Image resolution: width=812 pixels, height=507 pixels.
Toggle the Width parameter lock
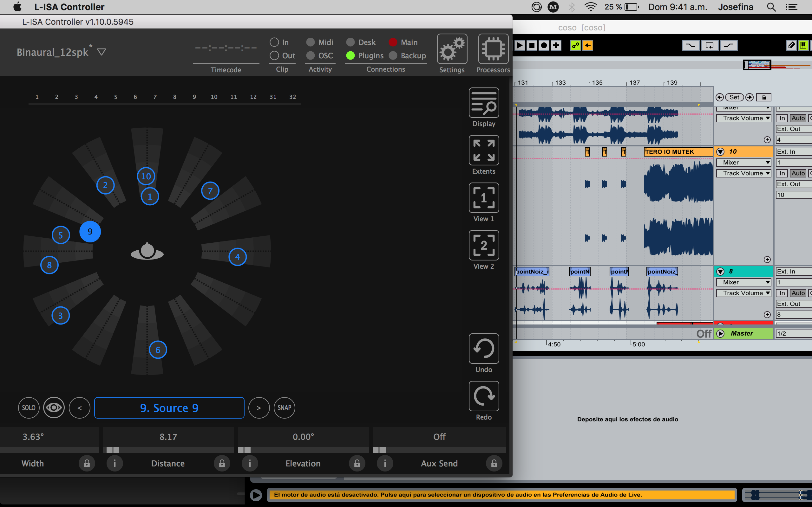(x=87, y=463)
